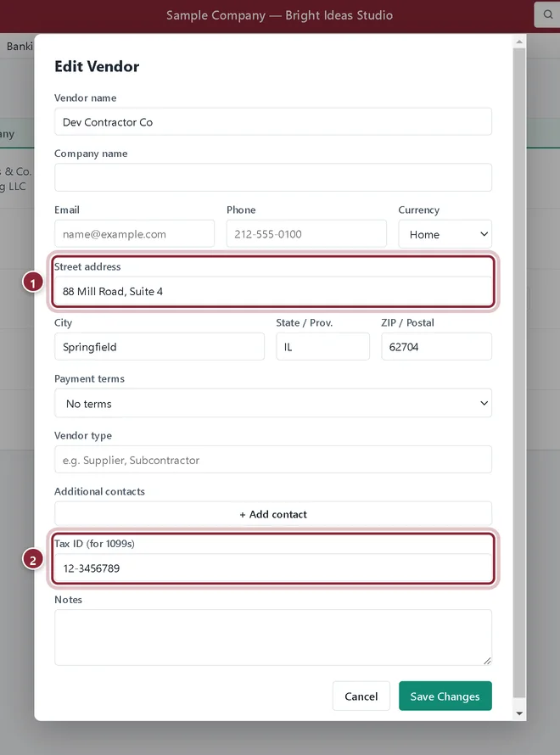Click the Vendor type input field
This screenshot has width=560, height=755.
(x=273, y=459)
